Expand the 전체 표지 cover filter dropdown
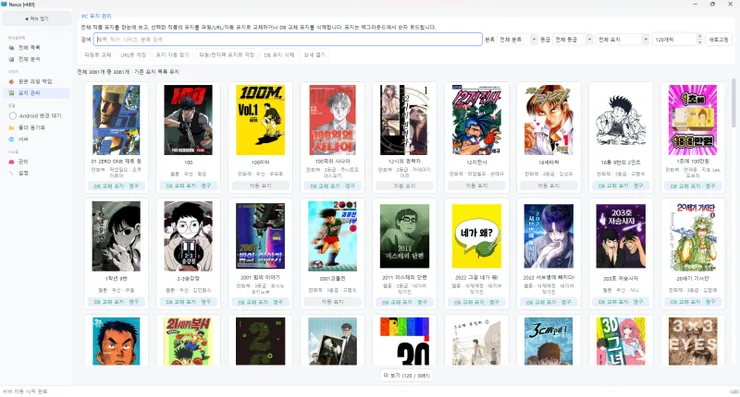The width and height of the screenshot is (740, 397). pos(622,40)
